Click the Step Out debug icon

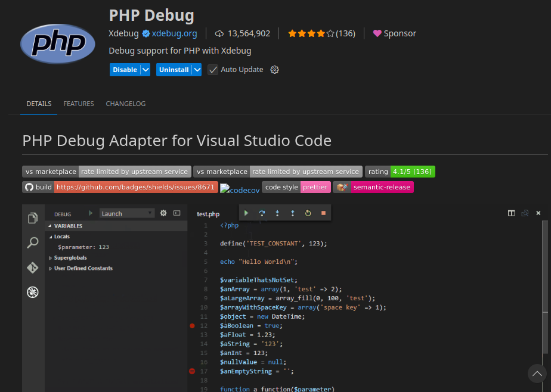pyautogui.click(x=293, y=213)
